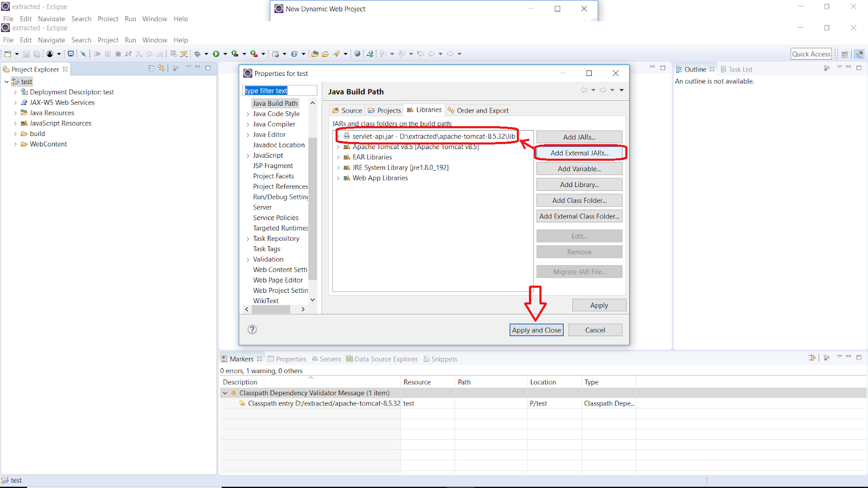Click the type filter text field
The height and width of the screenshot is (488, 868).
coord(280,91)
